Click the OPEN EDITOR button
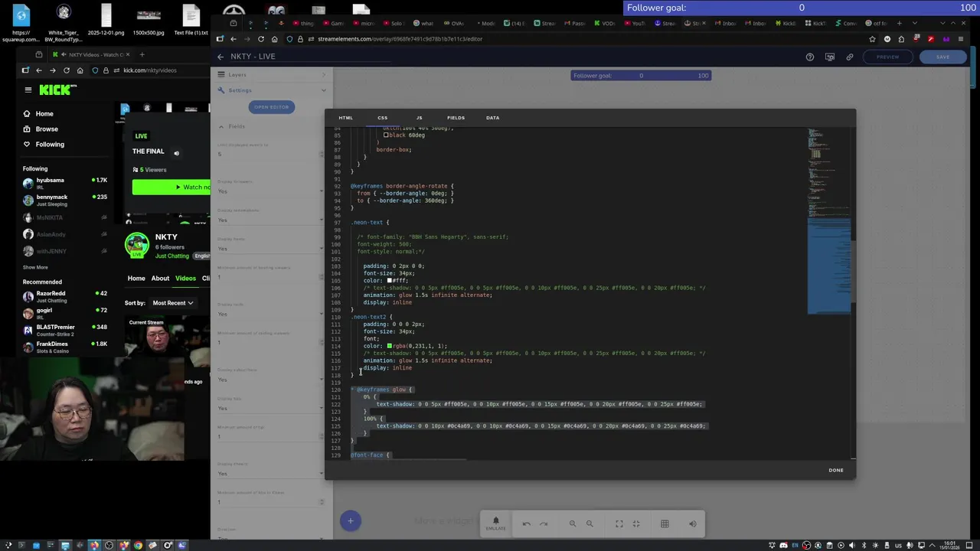Viewport: 980px width, 551px height. click(271, 107)
